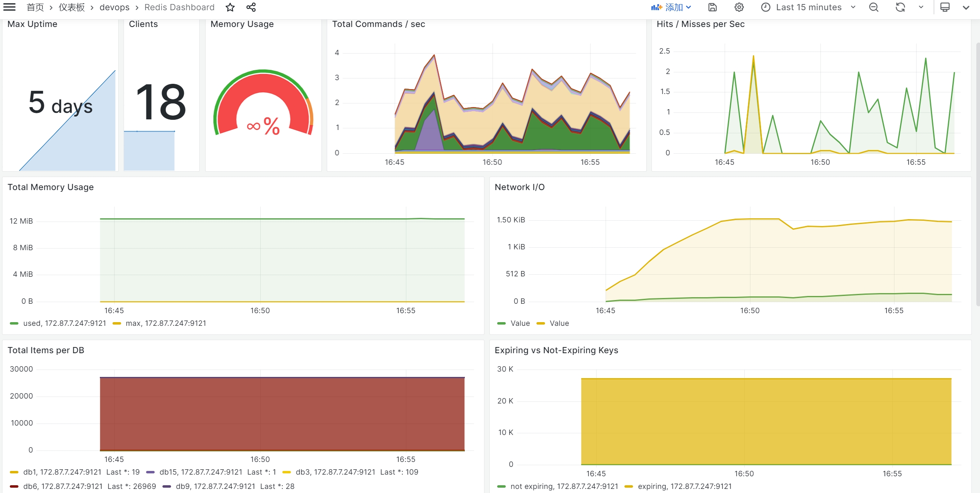Click the dark red color swatch of db6
Screen dimensions: 980x493
point(14,486)
